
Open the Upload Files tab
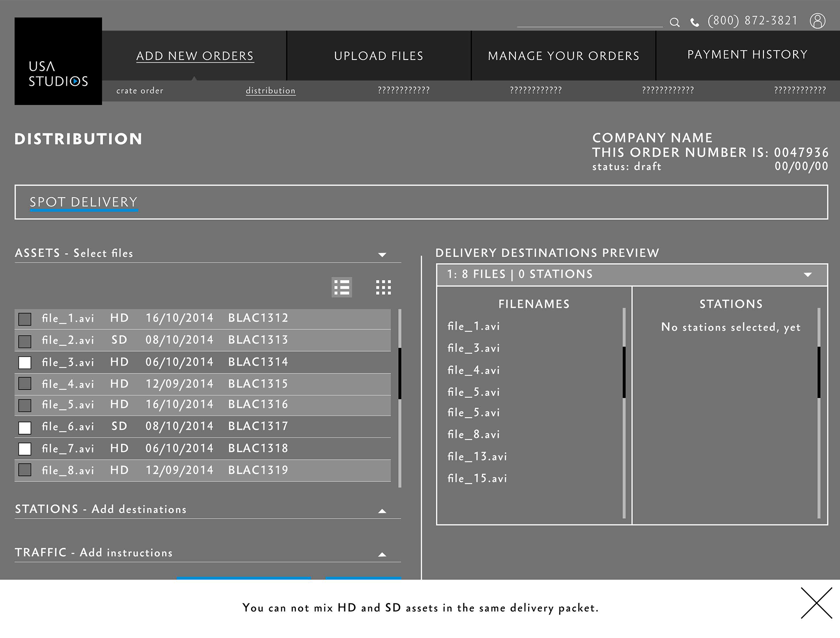tap(378, 56)
